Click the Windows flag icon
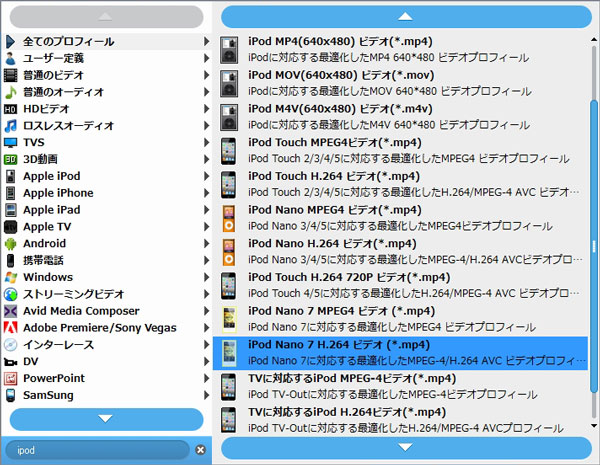The width and height of the screenshot is (600, 465). [x=10, y=277]
